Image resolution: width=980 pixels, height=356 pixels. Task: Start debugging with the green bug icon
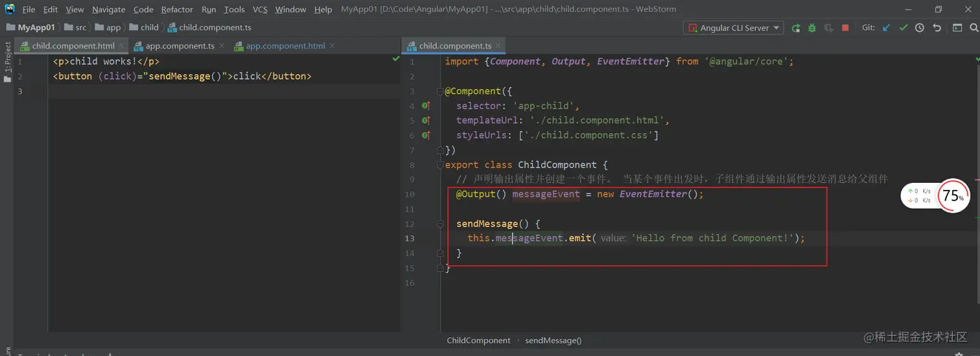point(812,28)
